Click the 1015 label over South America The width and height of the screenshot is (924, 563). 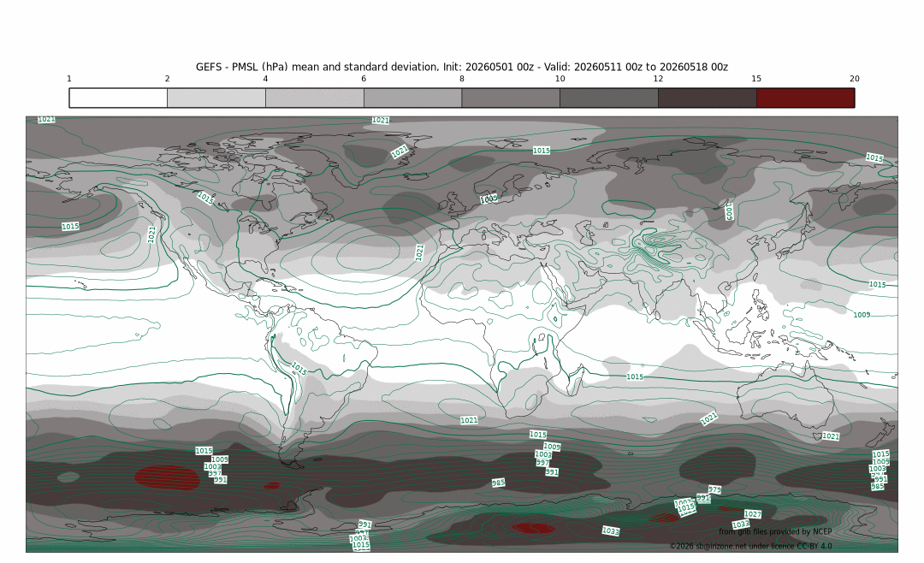coord(299,369)
